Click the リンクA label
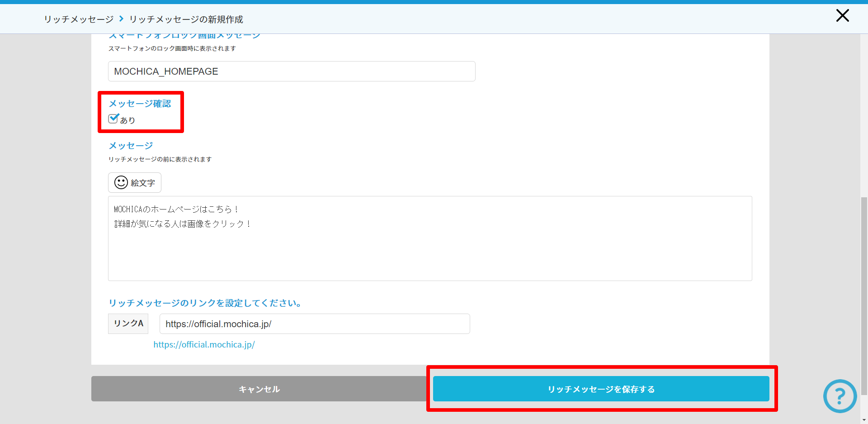Screen dimensions: 868x424 pyautogui.click(x=128, y=324)
